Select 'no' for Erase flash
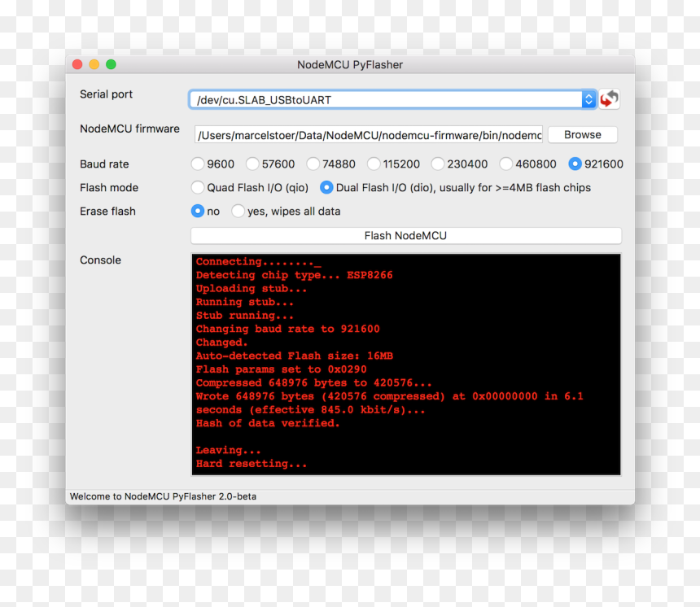This screenshot has width=700, height=607. pos(205,211)
